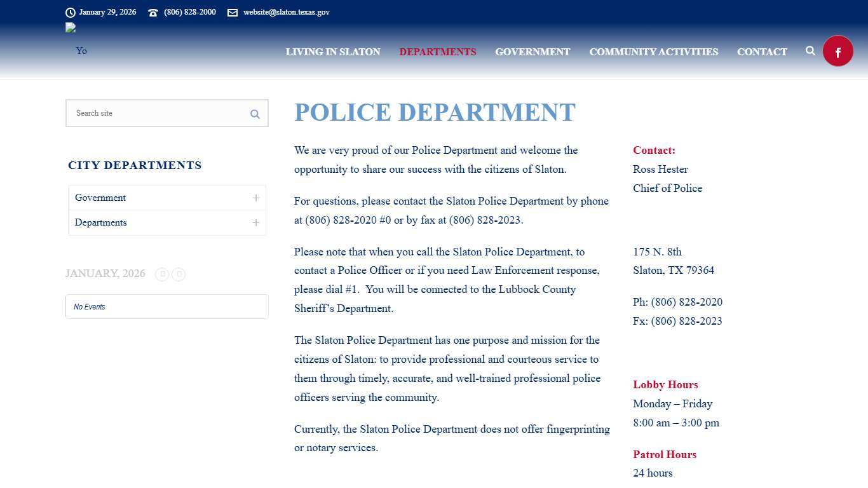The height and width of the screenshot is (488, 868).
Task: Select the LIVING IN SLATON tab
Action: [x=333, y=52]
